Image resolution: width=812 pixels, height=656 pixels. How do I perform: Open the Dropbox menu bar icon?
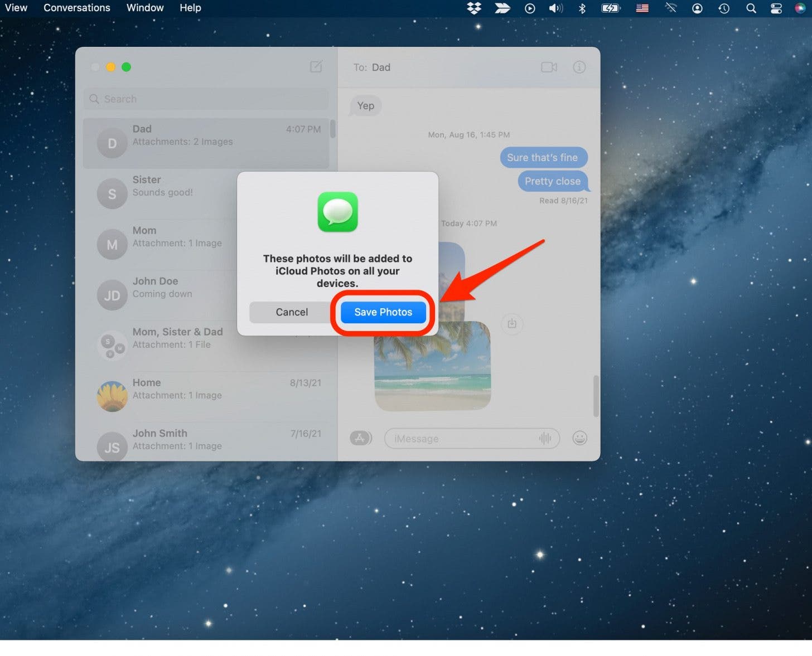473,8
